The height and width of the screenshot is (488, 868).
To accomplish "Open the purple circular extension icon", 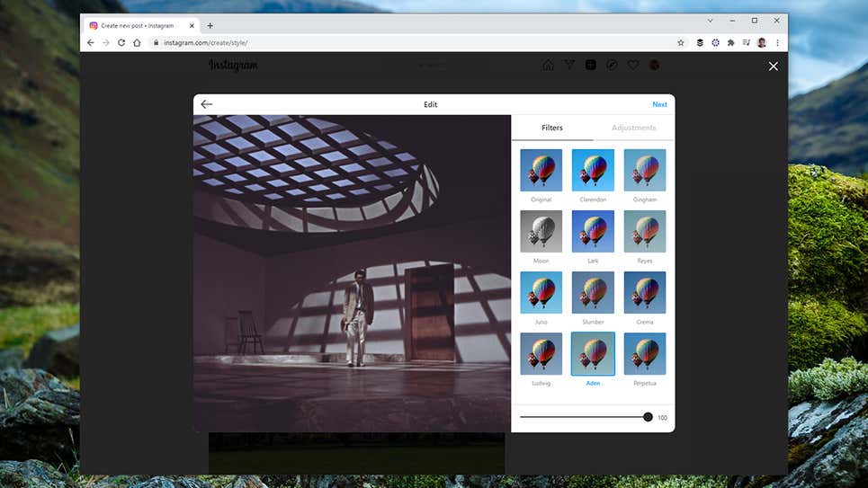I will tap(715, 42).
